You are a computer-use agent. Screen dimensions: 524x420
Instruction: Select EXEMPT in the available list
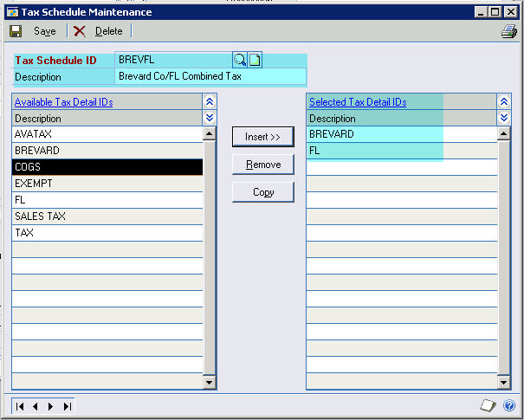[x=107, y=184]
